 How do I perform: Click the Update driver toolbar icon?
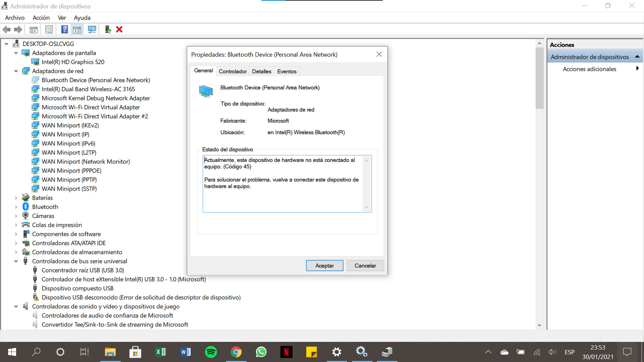[108, 29]
